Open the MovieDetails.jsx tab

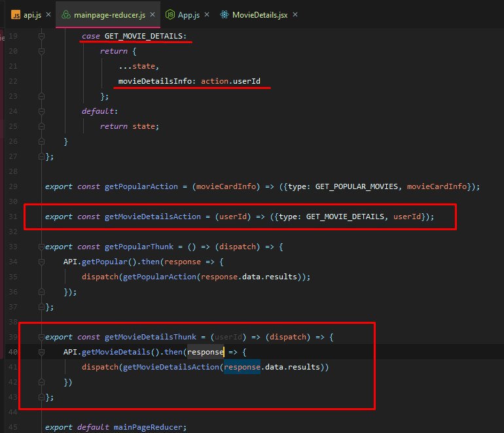coord(260,15)
